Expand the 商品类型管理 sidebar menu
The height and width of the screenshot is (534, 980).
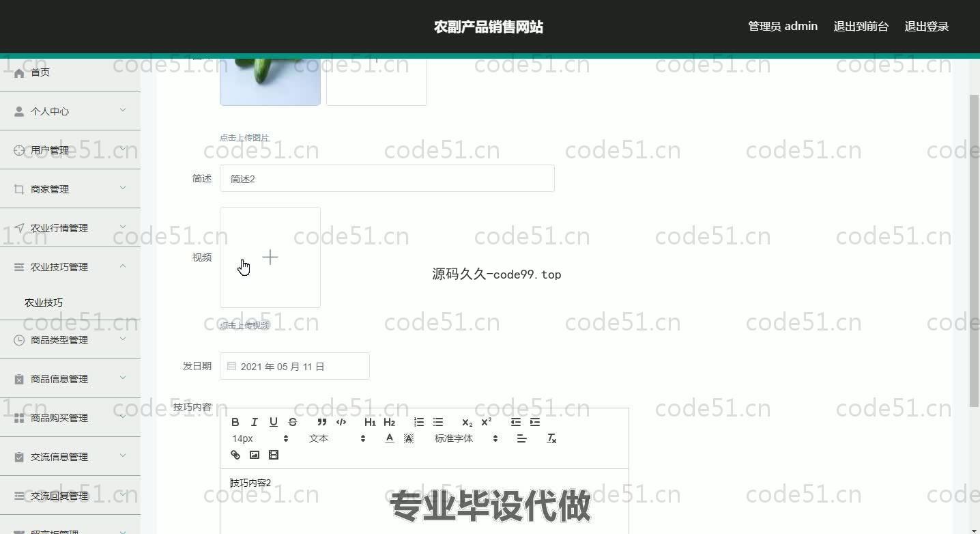click(x=70, y=339)
